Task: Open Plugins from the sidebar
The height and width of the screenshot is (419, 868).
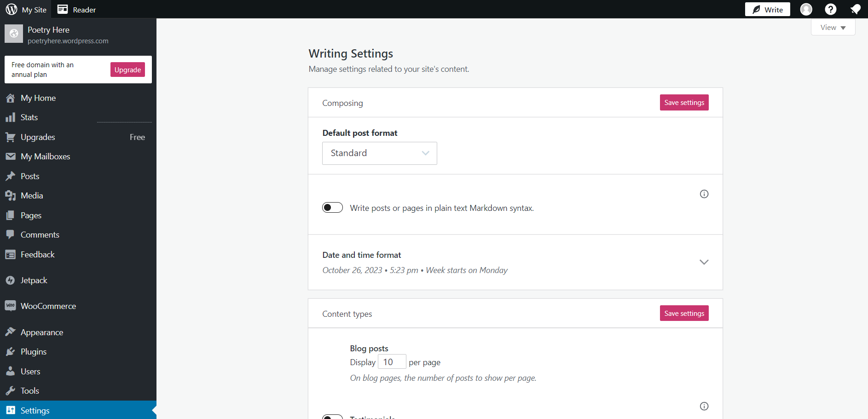Action: [x=78, y=352]
